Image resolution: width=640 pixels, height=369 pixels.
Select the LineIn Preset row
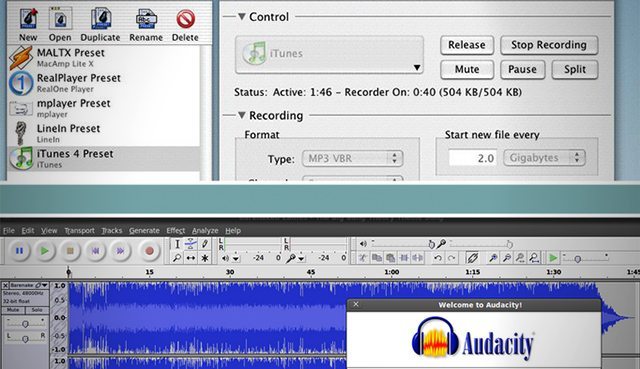pyautogui.click(x=104, y=133)
